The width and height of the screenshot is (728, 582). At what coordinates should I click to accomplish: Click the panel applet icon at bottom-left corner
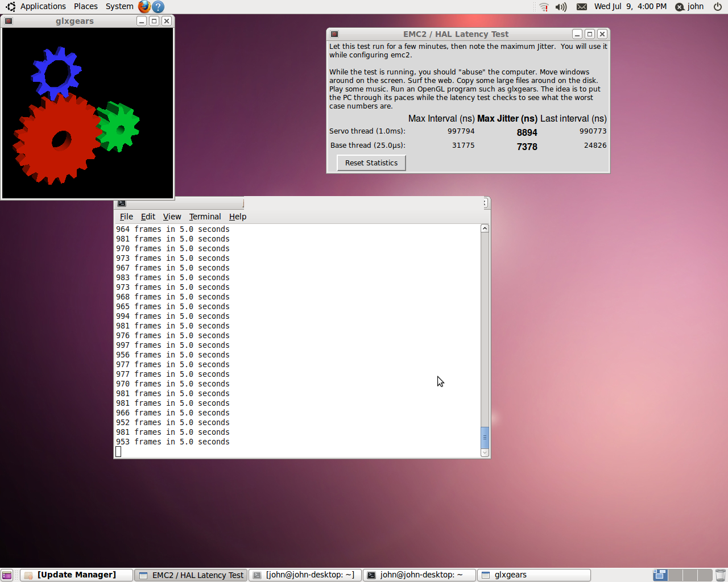[6, 575]
